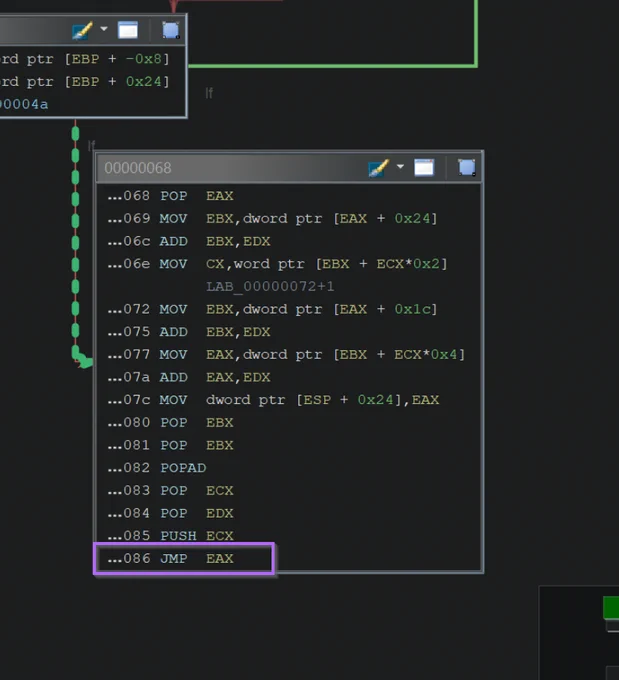Click the paintbrush color icon in block 00000068
This screenshot has width=619, height=680.
(x=378, y=167)
